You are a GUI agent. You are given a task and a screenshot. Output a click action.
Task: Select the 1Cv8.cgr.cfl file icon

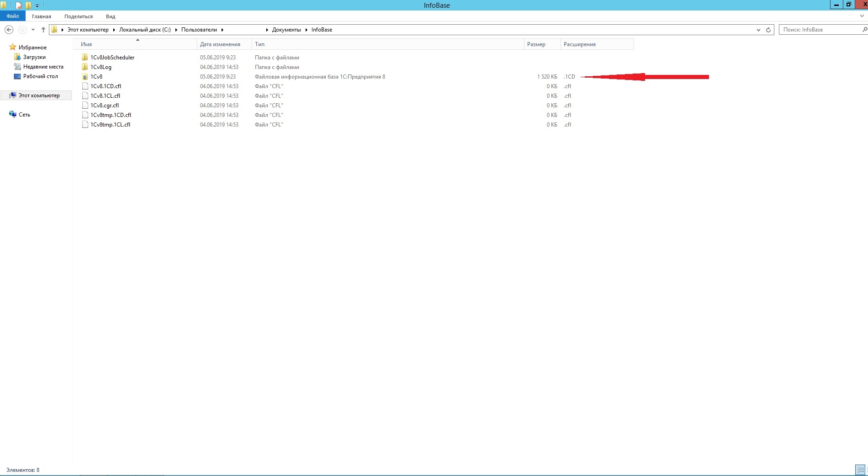(85, 105)
